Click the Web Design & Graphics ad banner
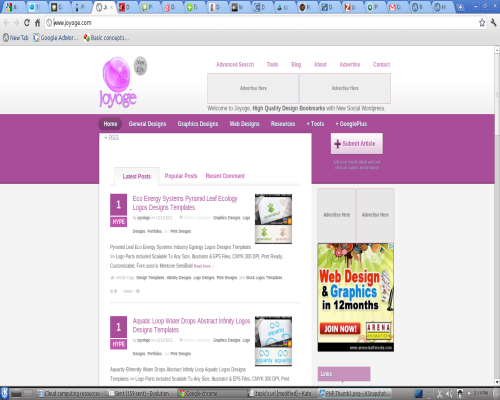 pos(356,297)
